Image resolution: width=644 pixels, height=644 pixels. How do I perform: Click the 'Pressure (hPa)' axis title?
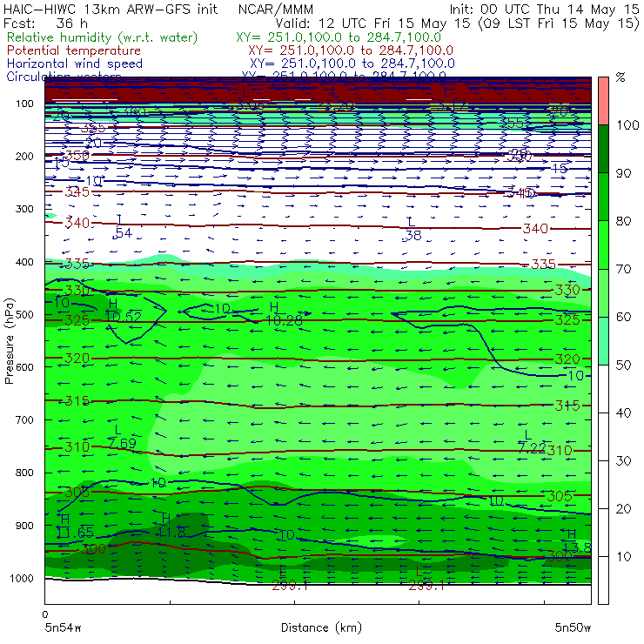[9, 341]
